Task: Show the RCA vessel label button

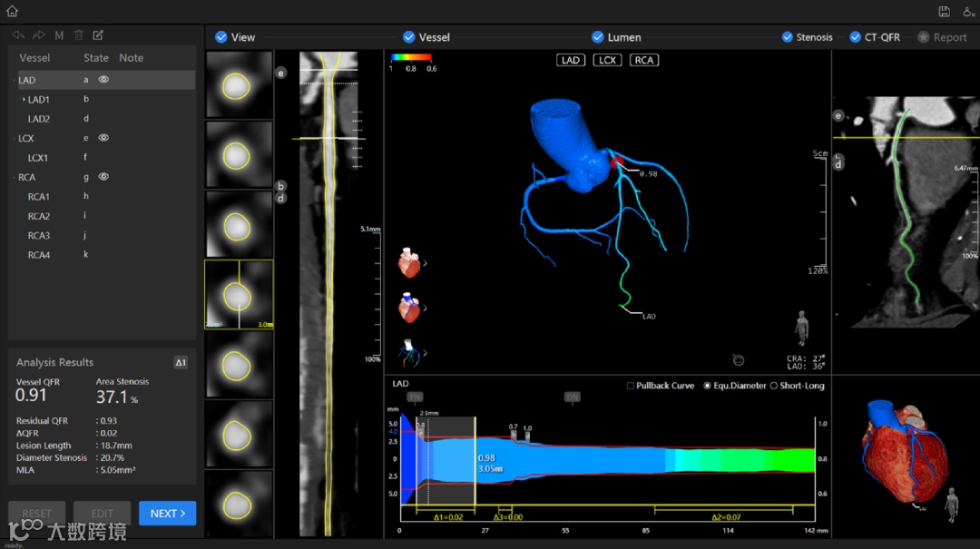Action: pyautogui.click(x=643, y=60)
